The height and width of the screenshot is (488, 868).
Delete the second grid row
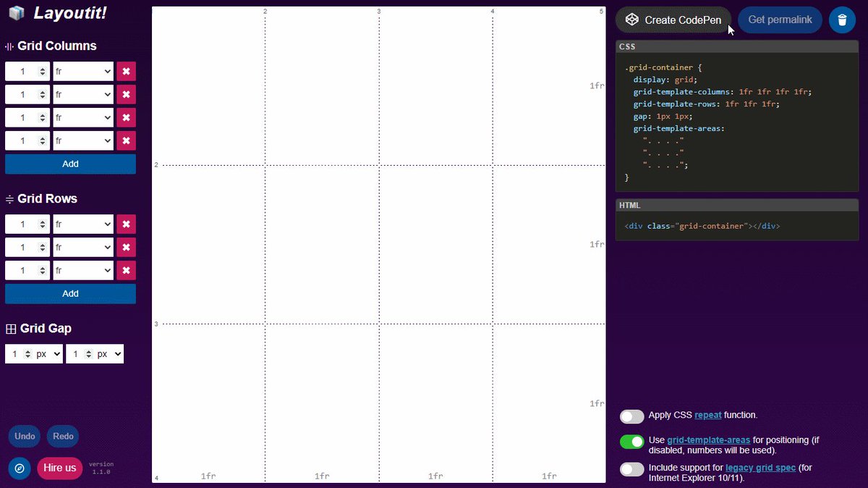point(126,247)
